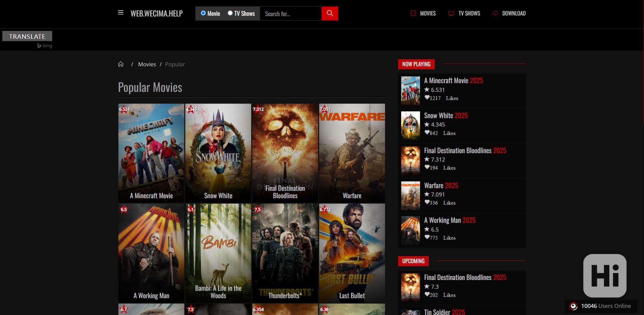Open the TV SHOWS header menu
Screen dimensions: 644x315
click(x=469, y=13)
